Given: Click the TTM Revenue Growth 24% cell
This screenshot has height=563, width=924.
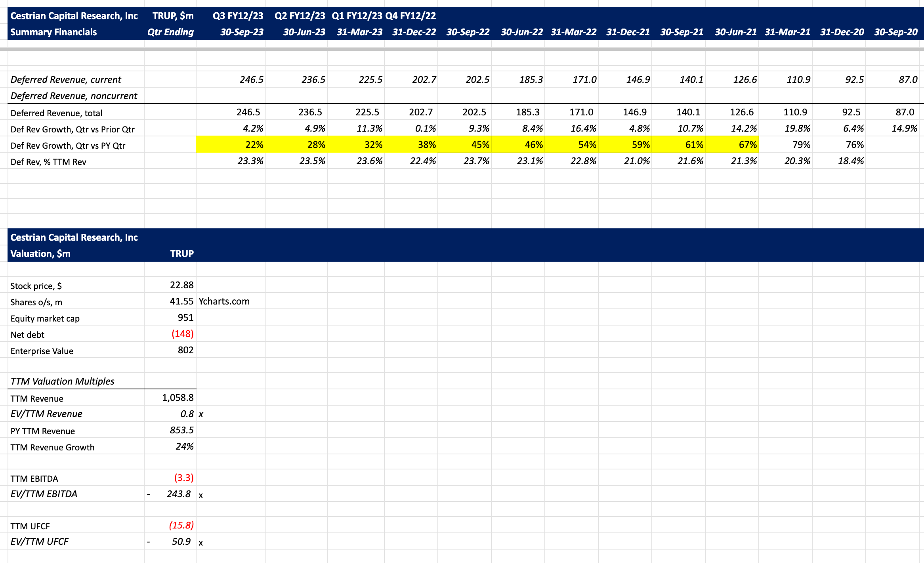Looking at the screenshot, I should point(184,446).
